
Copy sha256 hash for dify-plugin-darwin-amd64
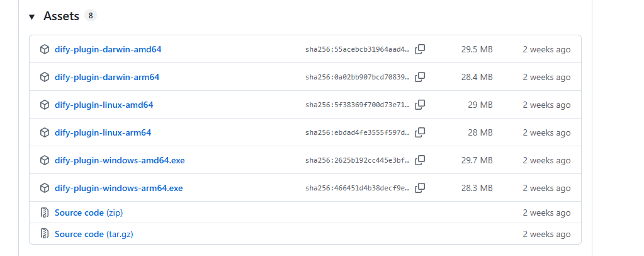pyautogui.click(x=420, y=49)
